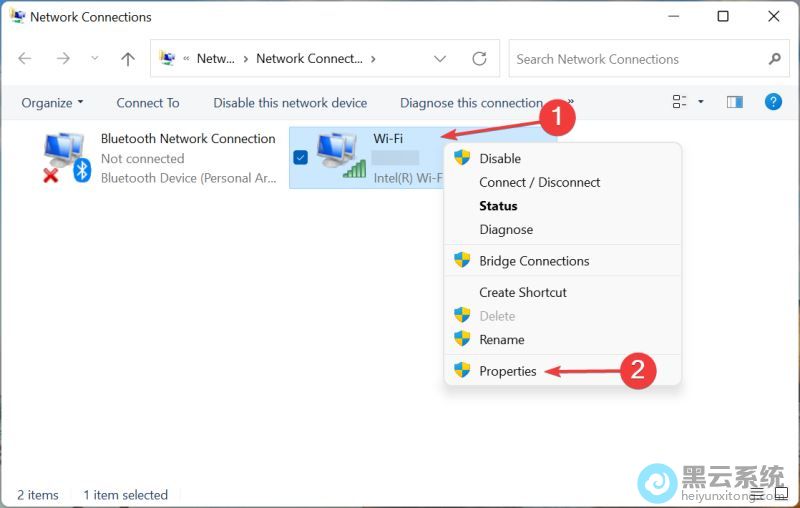Screen dimensions: 800x508
Task: Go back using the back arrow
Action: (x=25, y=59)
